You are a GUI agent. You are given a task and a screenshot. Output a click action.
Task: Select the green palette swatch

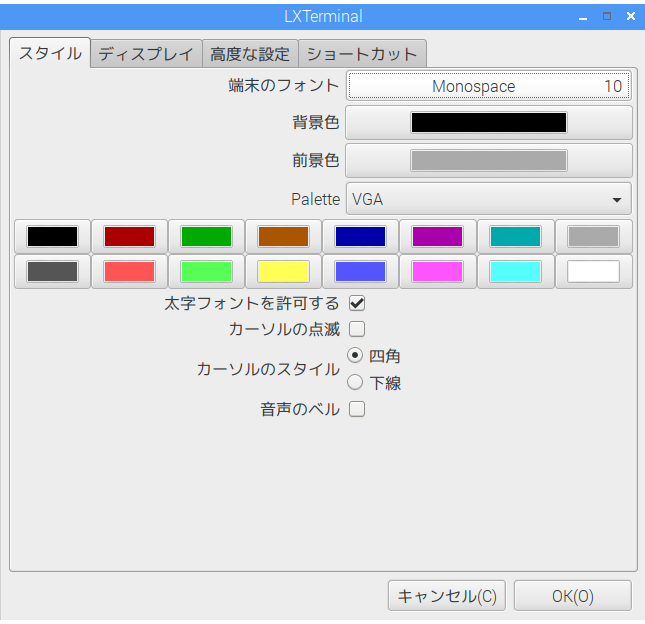tap(206, 237)
